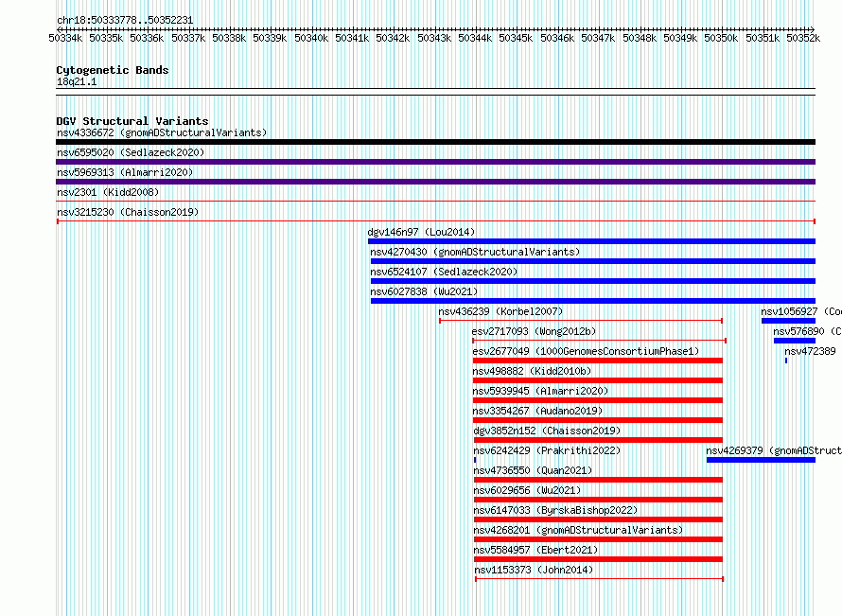The height and width of the screenshot is (616, 842).
Task: Click small blue marker under nsv6242429
Action: pyautogui.click(x=475, y=460)
